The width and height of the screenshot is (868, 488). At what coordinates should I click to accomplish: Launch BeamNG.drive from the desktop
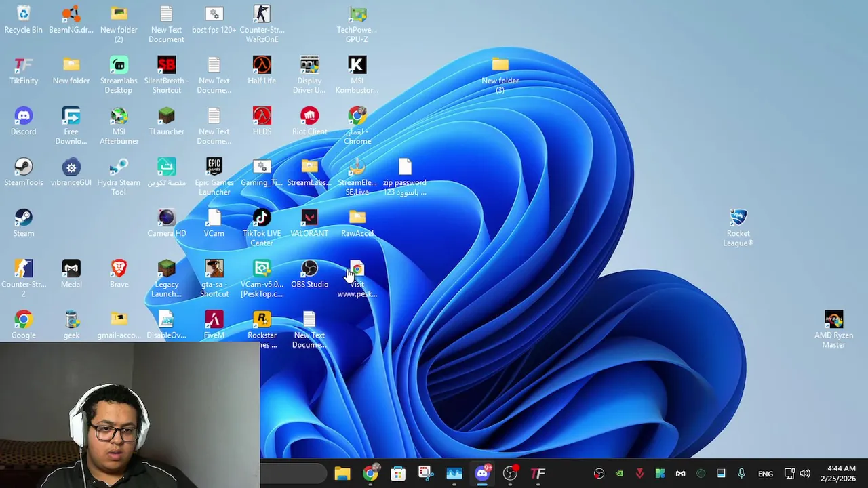pyautogui.click(x=71, y=20)
